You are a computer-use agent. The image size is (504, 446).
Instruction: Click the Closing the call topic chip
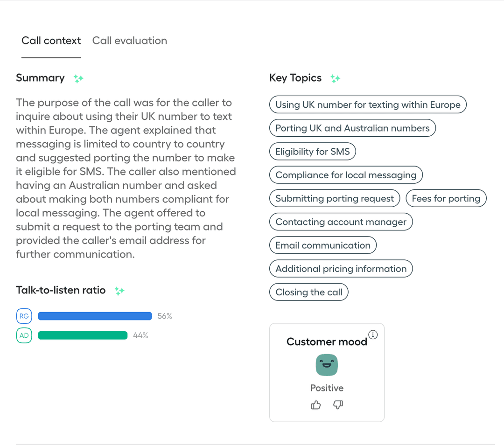tap(308, 292)
